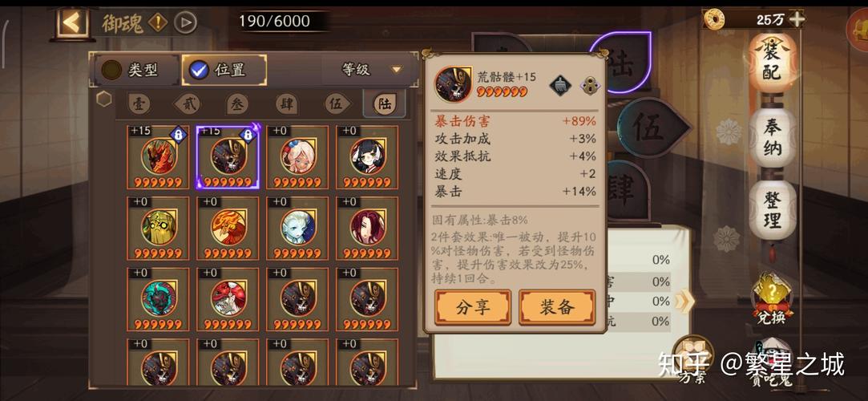The height and width of the screenshot is (401, 868).
Task: Expand stats panel with the chevron arrow
Action: tap(684, 301)
